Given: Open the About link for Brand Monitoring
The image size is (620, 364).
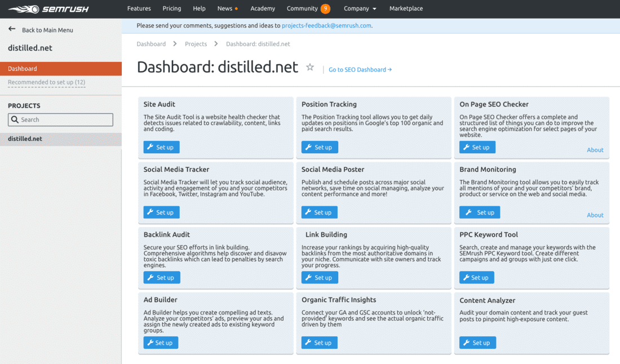Looking at the screenshot, I should point(595,215).
